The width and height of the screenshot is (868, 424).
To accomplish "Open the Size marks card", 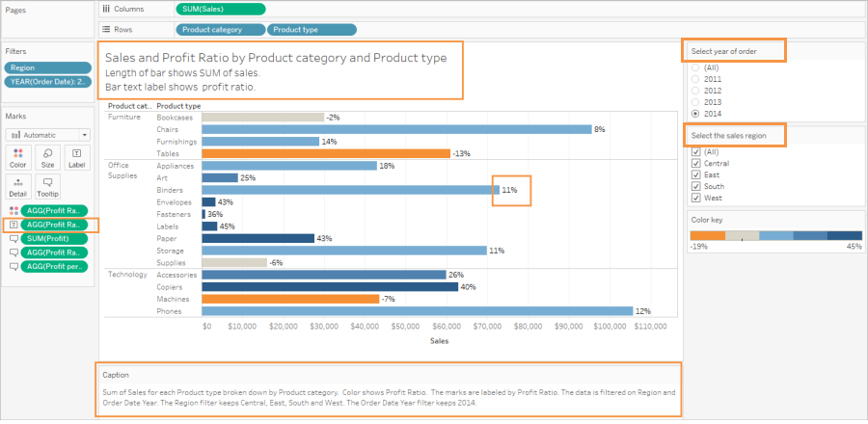I will coord(47,157).
